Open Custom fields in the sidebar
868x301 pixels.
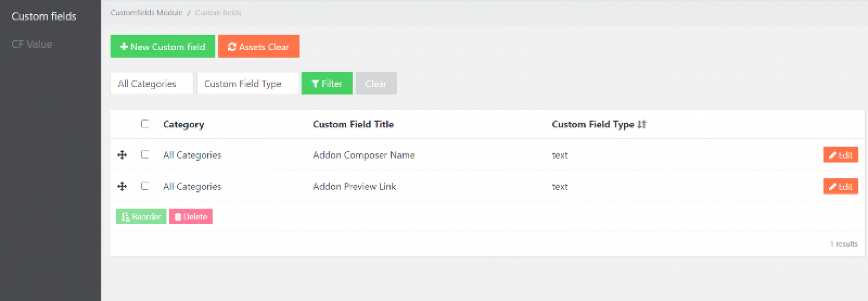tap(44, 17)
